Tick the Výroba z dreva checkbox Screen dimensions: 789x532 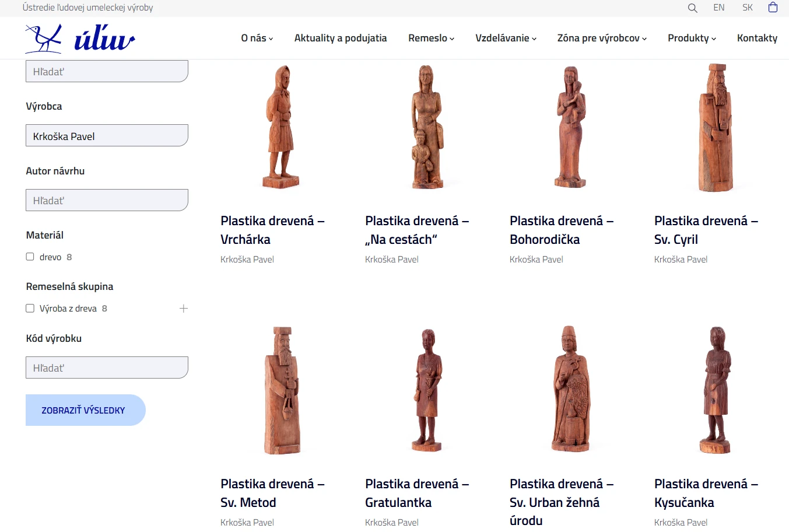(30, 309)
